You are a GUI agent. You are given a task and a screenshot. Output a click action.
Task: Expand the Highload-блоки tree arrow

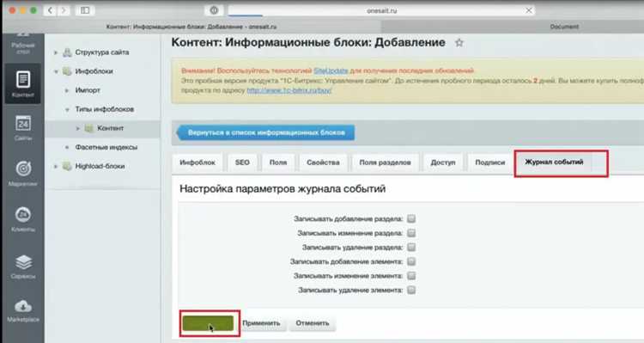pyautogui.click(x=56, y=166)
